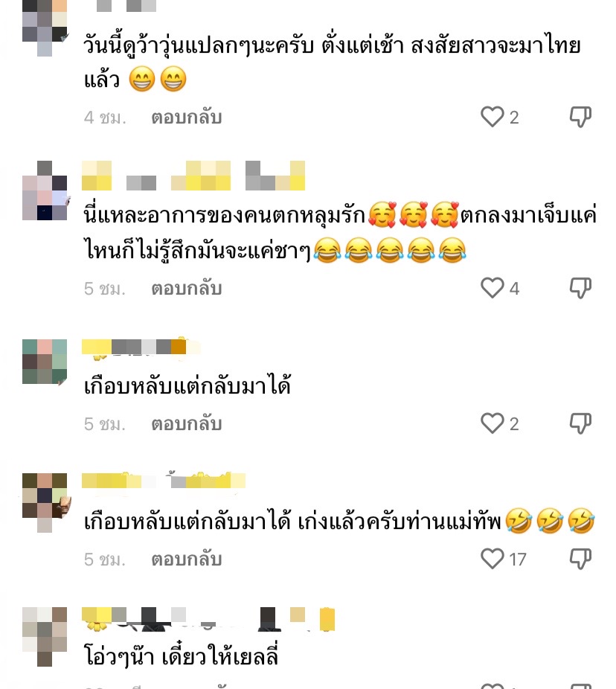Image resolution: width=616 pixels, height=689 pixels.
Task: Open username above the โอ่วๆน๊า comment
Action: [208, 620]
